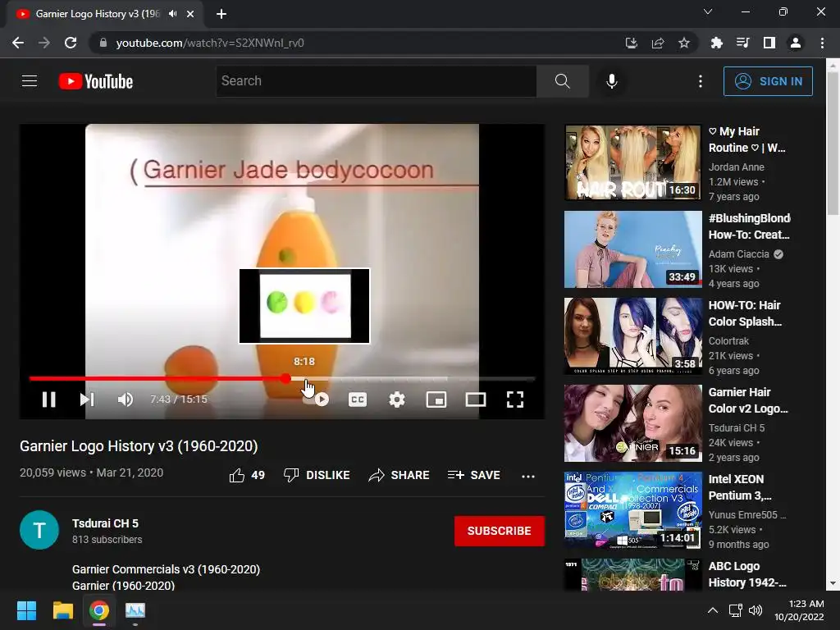840x630 pixels.
Task: Open video player settings gear
Action: (x=397, y=399)
